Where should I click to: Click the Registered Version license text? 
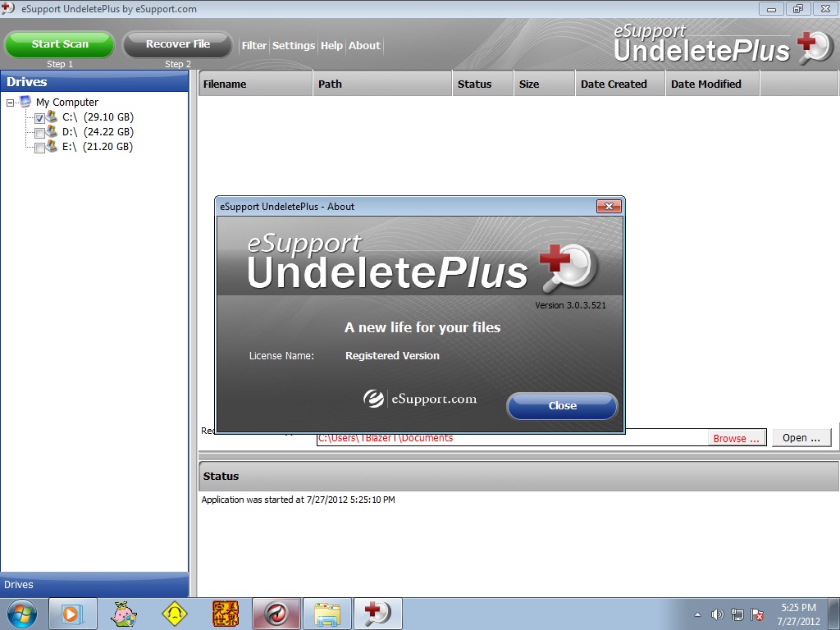click(392, 356)
